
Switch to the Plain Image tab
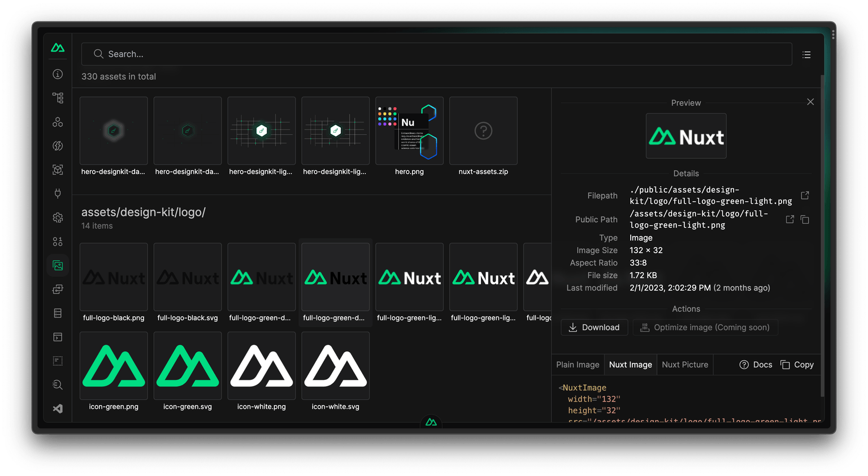[x=577, y=364]
